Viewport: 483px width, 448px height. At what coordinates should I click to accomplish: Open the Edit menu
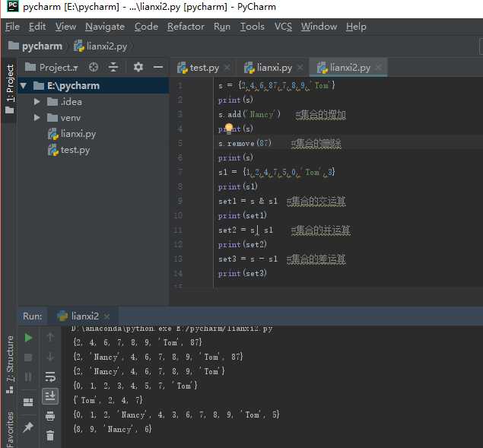pos(37,27)
